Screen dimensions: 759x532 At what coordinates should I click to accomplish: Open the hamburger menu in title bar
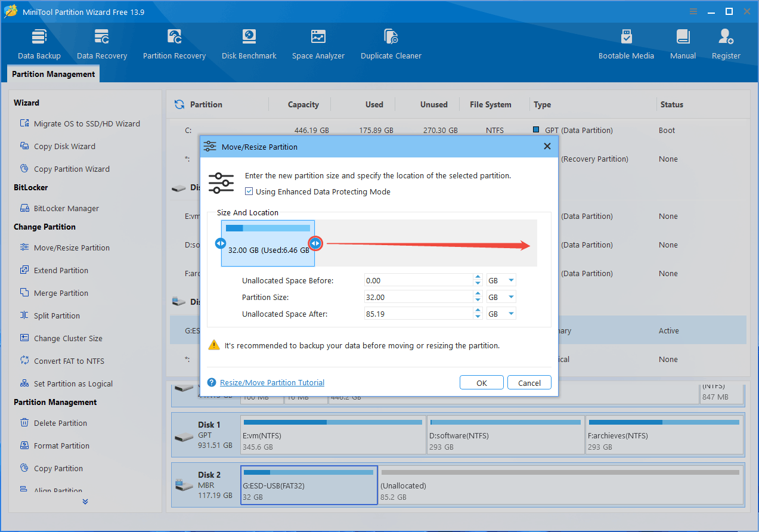pyautogui.click(x=694, y=11)
